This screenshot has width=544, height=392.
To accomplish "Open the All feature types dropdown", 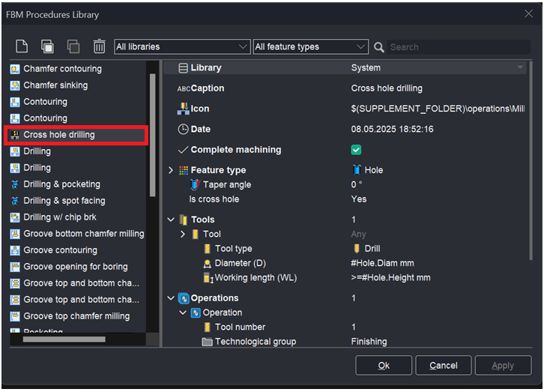I will pyautogui.click(x=310, y=46).
